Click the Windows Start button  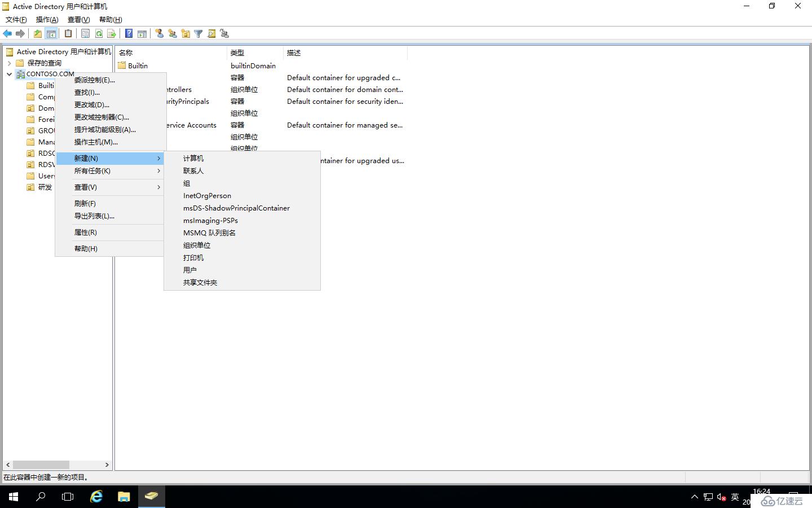(x=14, y=497)
